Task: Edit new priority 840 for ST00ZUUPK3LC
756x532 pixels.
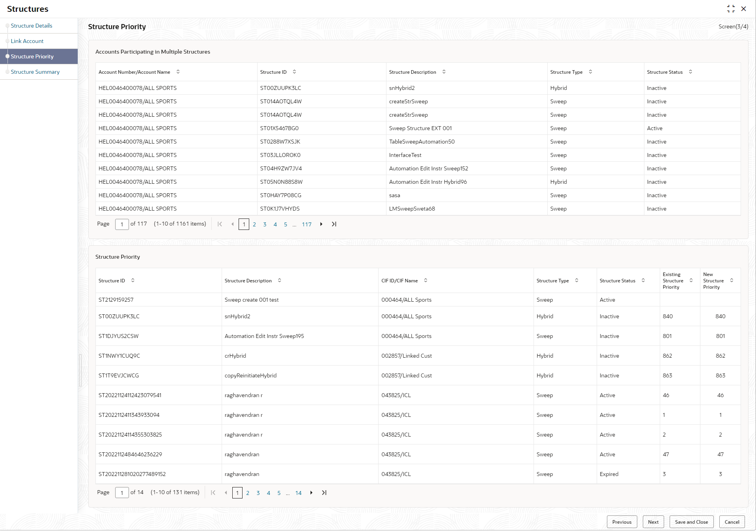Action: [x=720, y=316]
